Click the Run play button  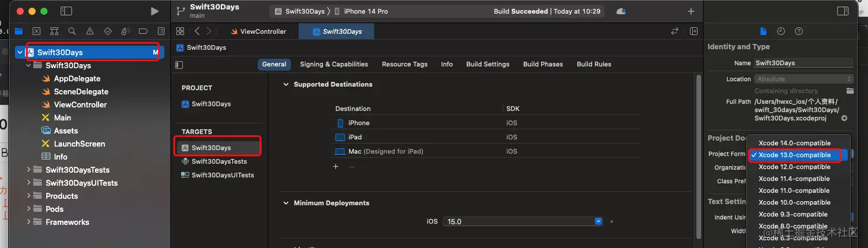(154, 11)
